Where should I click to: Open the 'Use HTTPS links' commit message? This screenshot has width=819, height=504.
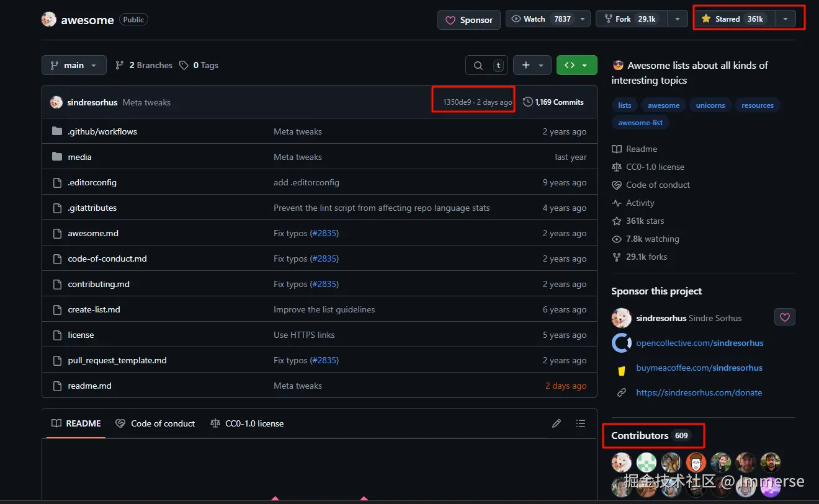304,335
